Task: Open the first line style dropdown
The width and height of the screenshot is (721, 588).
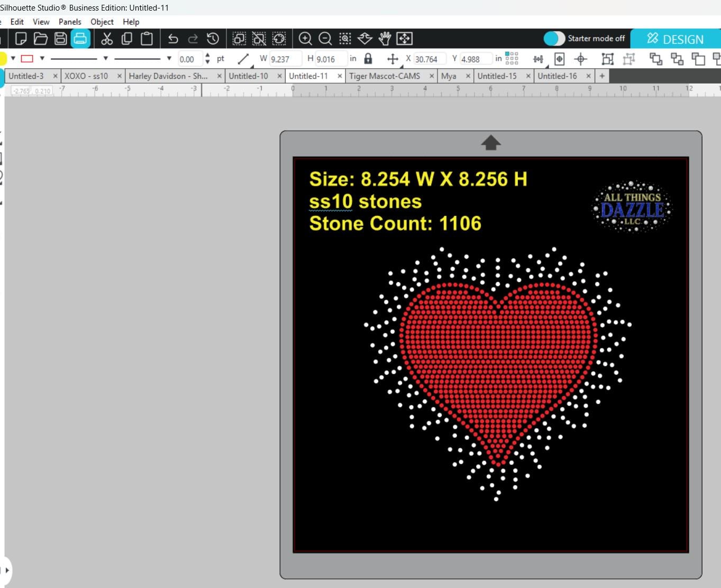Action: coord(105,58)
